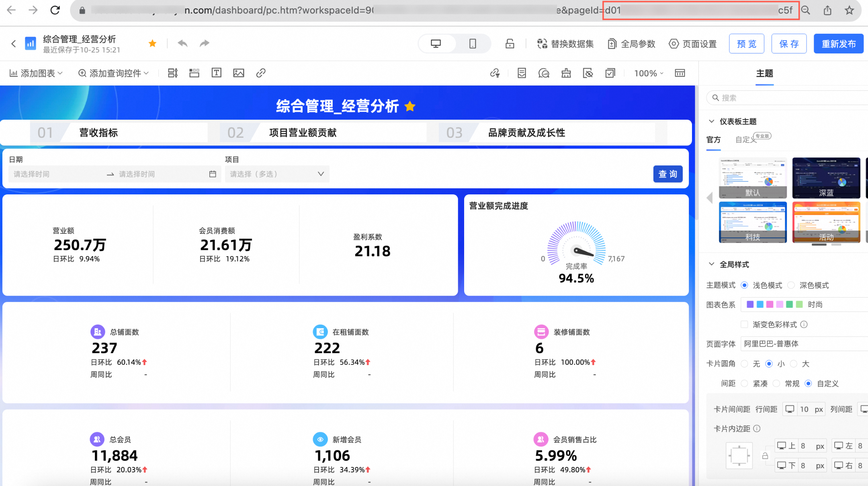Open 营收指标 tab in dashboard

click(98, 133)
